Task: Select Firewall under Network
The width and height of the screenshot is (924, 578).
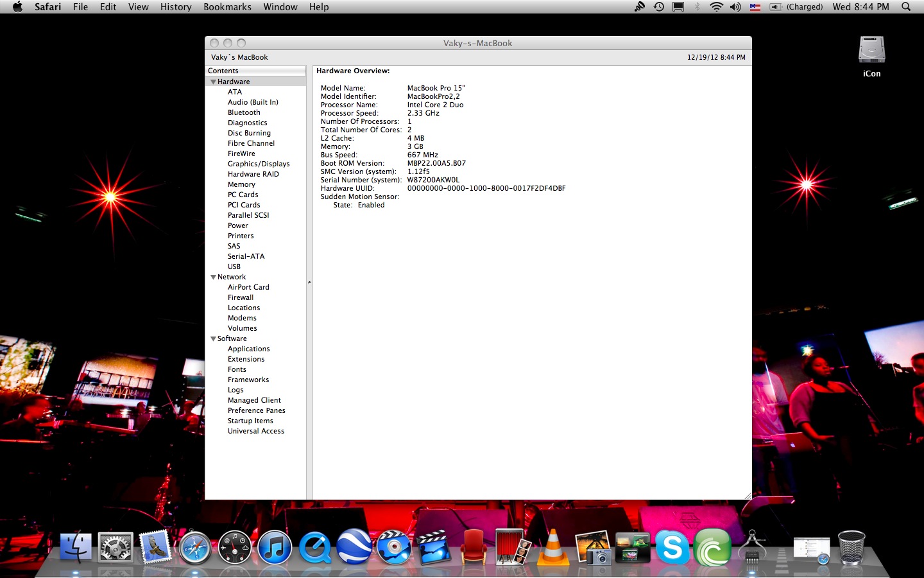Action: pos(241,297)
